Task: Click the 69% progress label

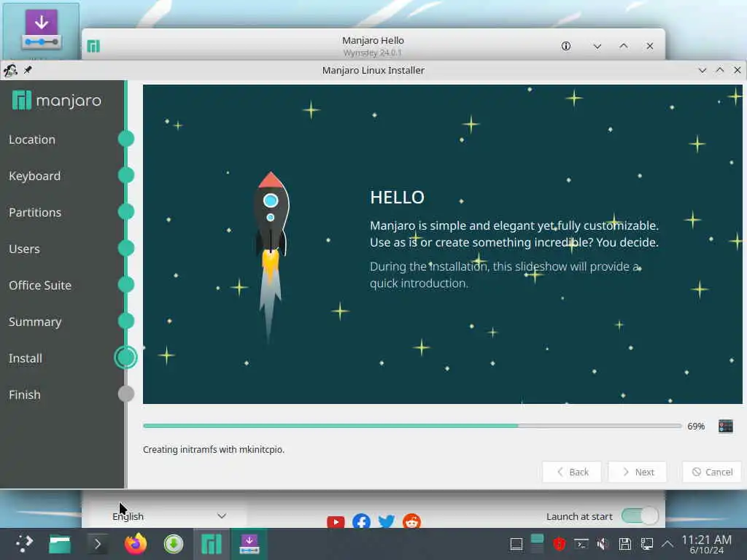Action: (696, 426)
